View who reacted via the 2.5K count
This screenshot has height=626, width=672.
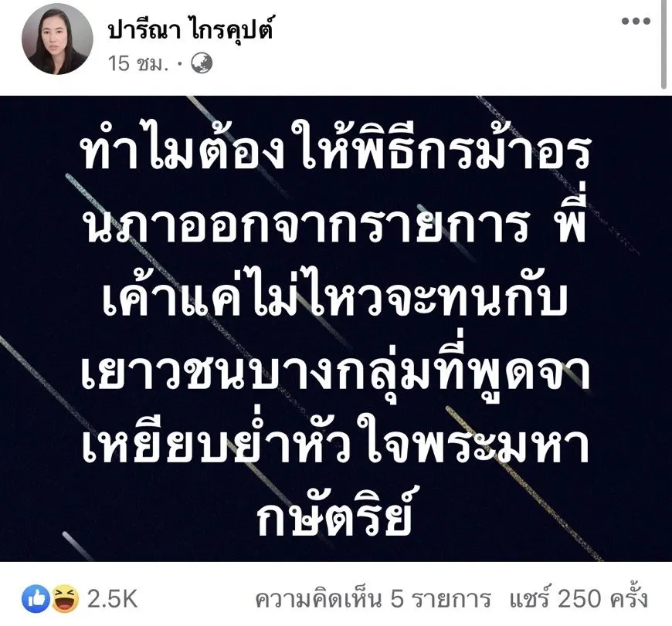tap(112, 598)
